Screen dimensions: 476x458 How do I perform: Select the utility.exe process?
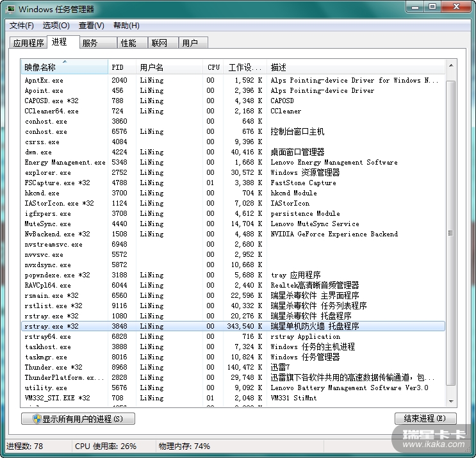tap(233, 388)
